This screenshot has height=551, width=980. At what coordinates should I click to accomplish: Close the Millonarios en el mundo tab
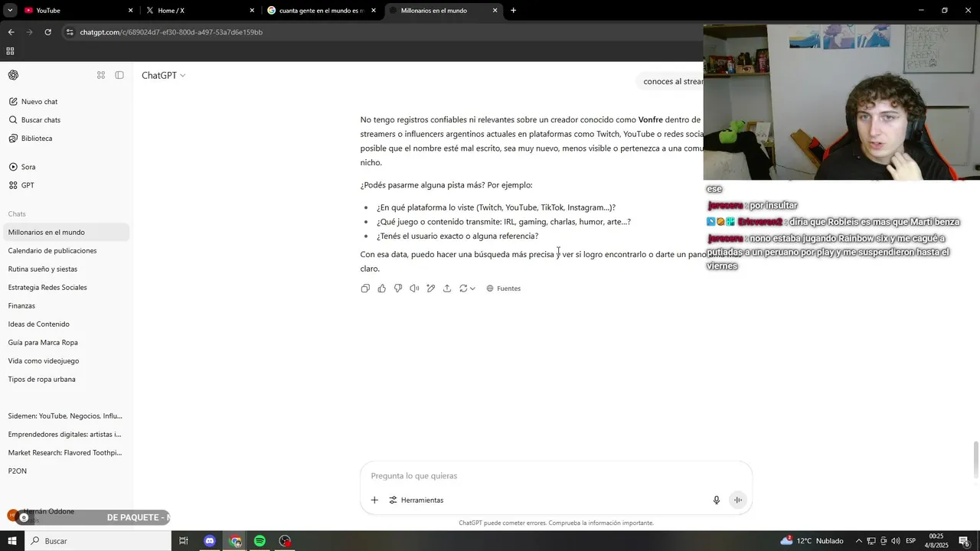(495, 11)
